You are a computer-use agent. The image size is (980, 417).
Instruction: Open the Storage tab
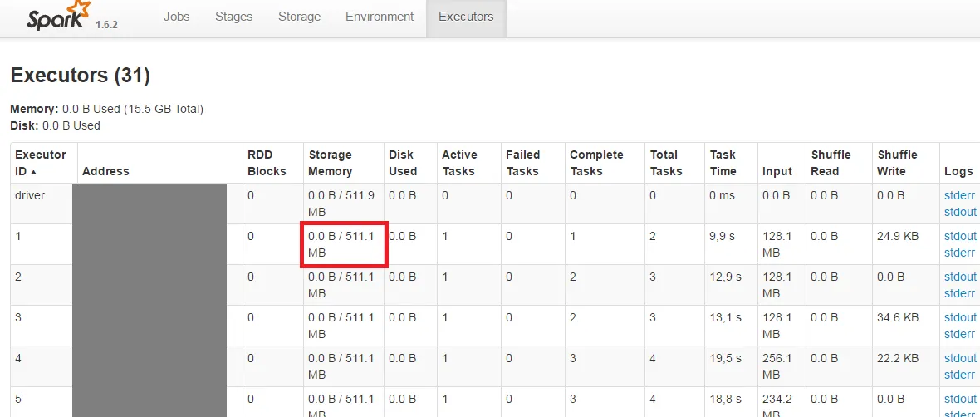point(299,17)
